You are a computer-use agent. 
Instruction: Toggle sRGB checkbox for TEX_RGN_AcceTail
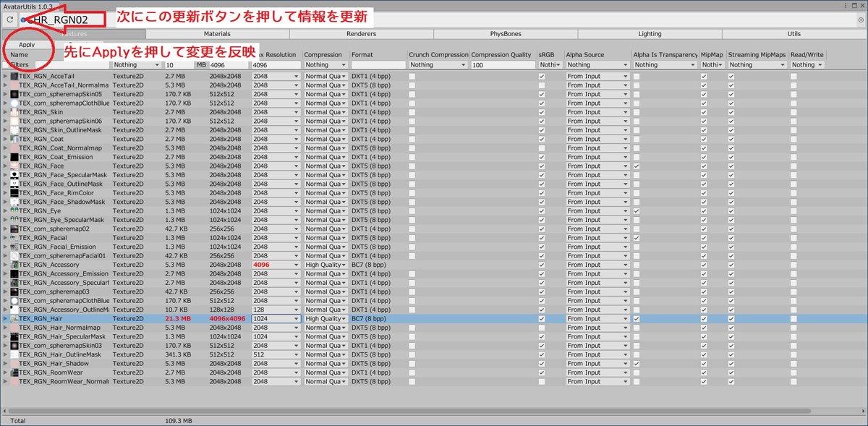542,76
